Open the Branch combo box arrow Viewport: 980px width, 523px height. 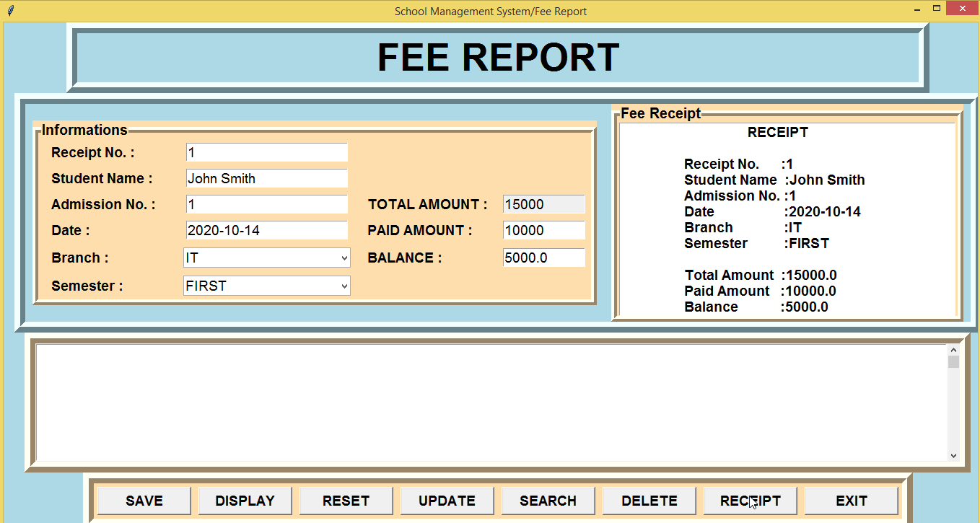344,258
